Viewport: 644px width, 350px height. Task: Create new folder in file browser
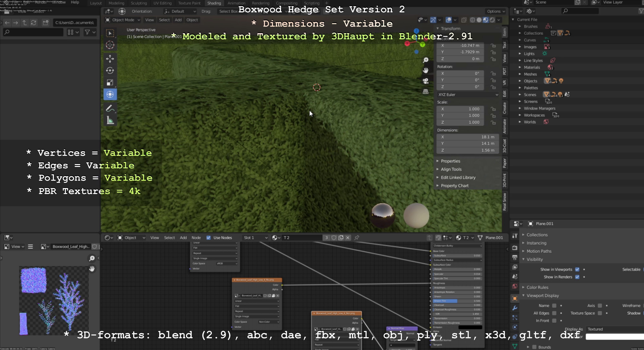[x=45, y=23]
